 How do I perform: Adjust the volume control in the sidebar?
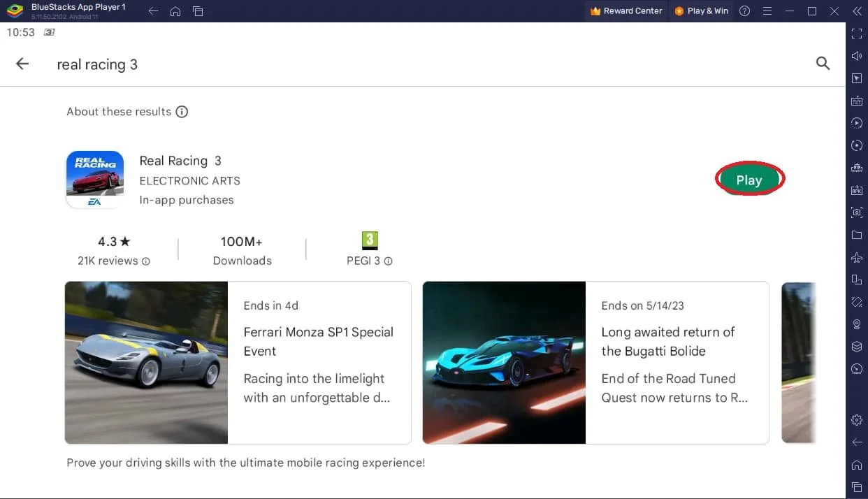[x=857, y=56]
